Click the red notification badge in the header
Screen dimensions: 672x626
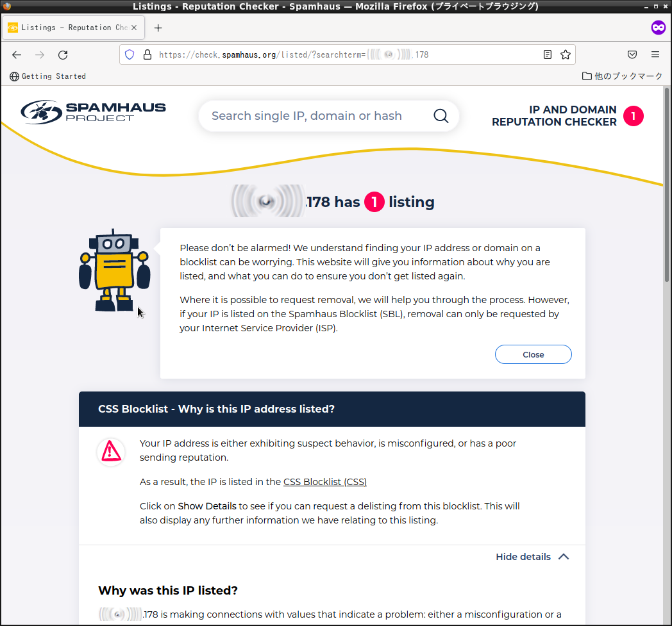click(x=634, y=116)
